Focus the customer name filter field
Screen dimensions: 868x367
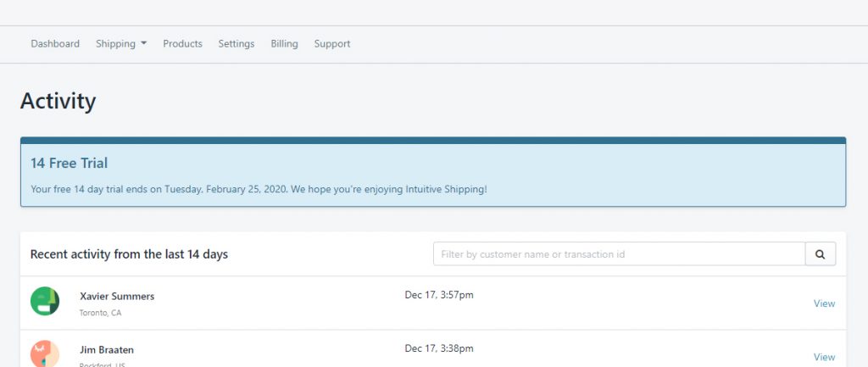[x=619, y=254]
